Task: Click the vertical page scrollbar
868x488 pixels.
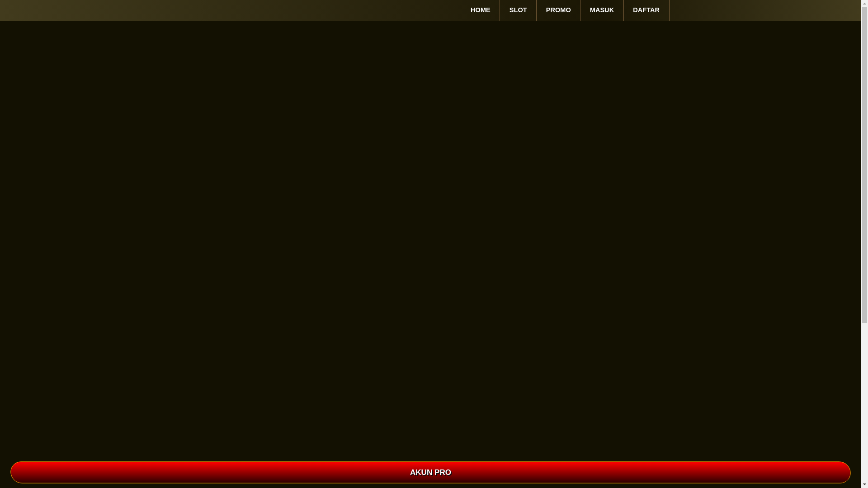Action: tap(864, 165)
